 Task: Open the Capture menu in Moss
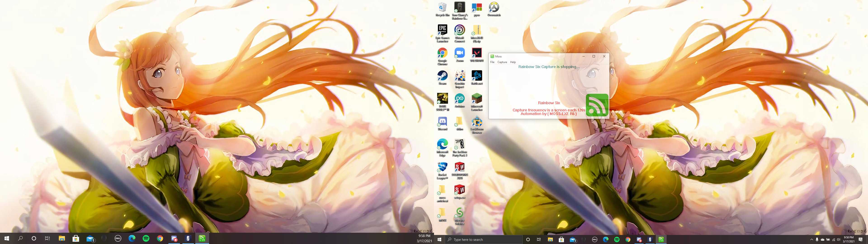click(x=502, y=62)
